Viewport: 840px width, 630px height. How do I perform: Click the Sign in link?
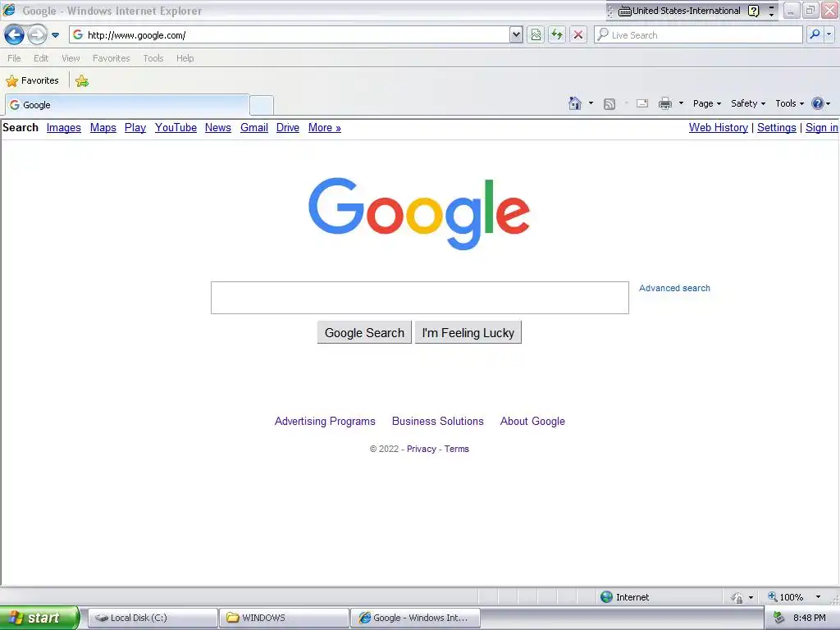tap(822, 127)
